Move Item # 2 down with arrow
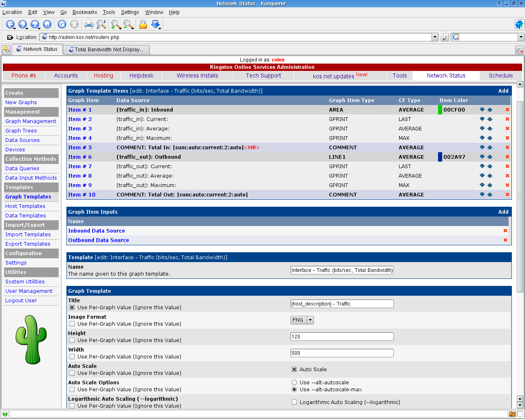 click(x=482, y=119)
